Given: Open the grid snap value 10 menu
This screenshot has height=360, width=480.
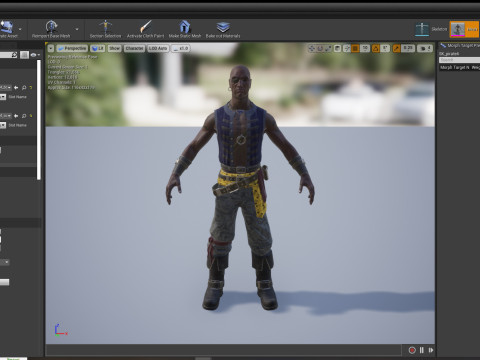Looking at the screenshot, I should point(365,49).
